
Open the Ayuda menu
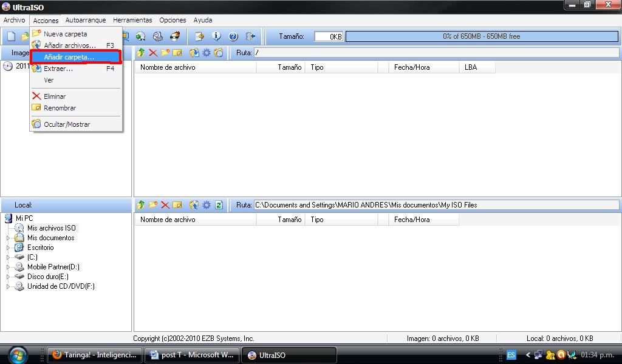(203, 20)
